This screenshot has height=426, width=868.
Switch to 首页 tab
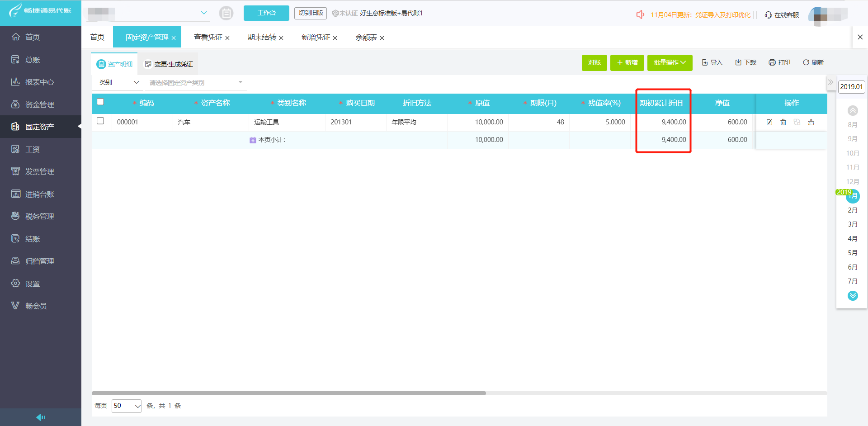click(x=97, y=37)
